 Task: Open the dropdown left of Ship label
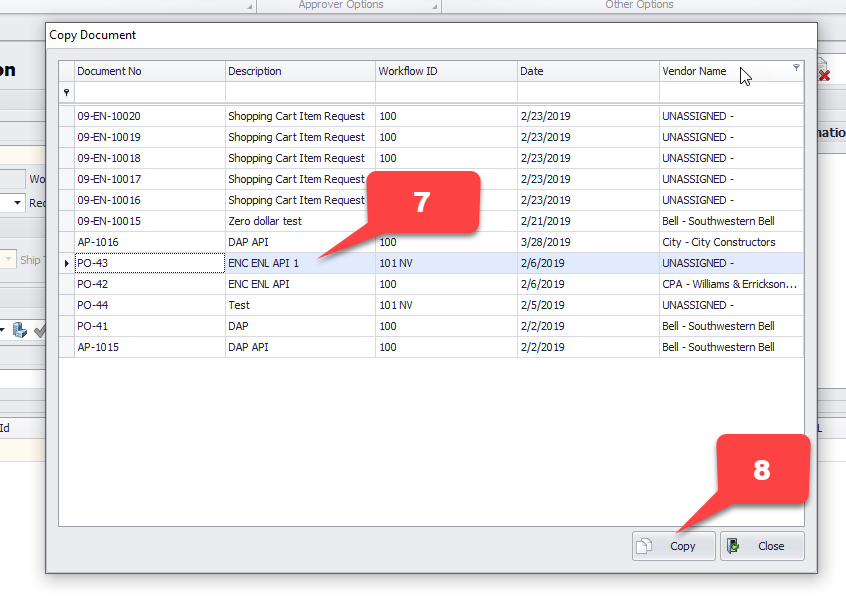pos(9,260)
